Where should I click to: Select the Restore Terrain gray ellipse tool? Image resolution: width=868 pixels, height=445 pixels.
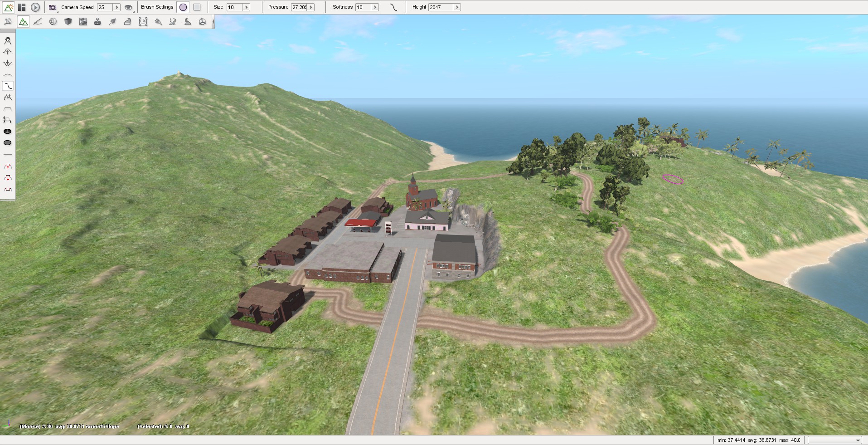[x=8, y=142]
